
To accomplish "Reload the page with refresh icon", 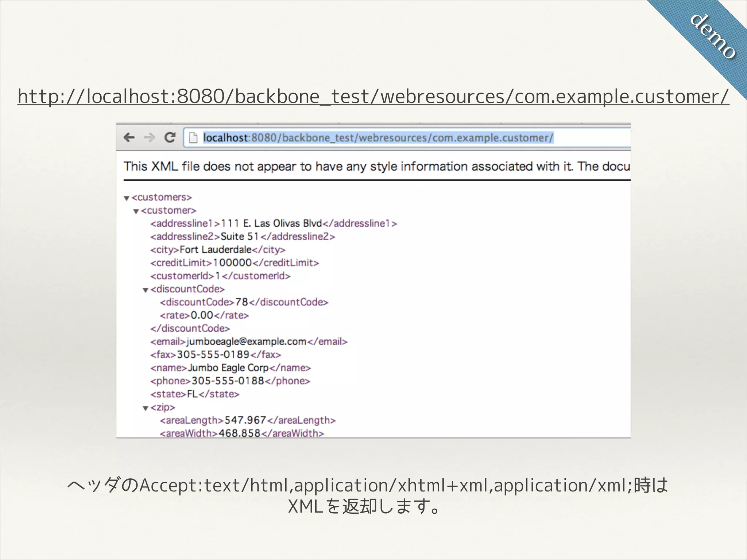I will [170, 137].
